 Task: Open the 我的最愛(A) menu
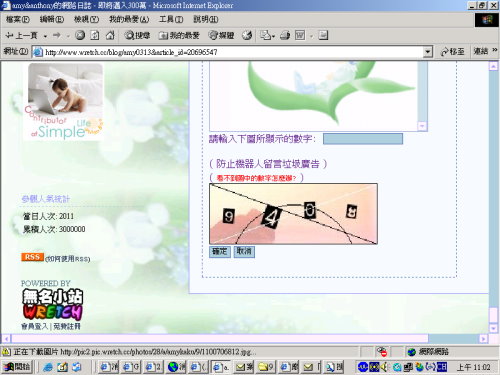tap(129, 19)
